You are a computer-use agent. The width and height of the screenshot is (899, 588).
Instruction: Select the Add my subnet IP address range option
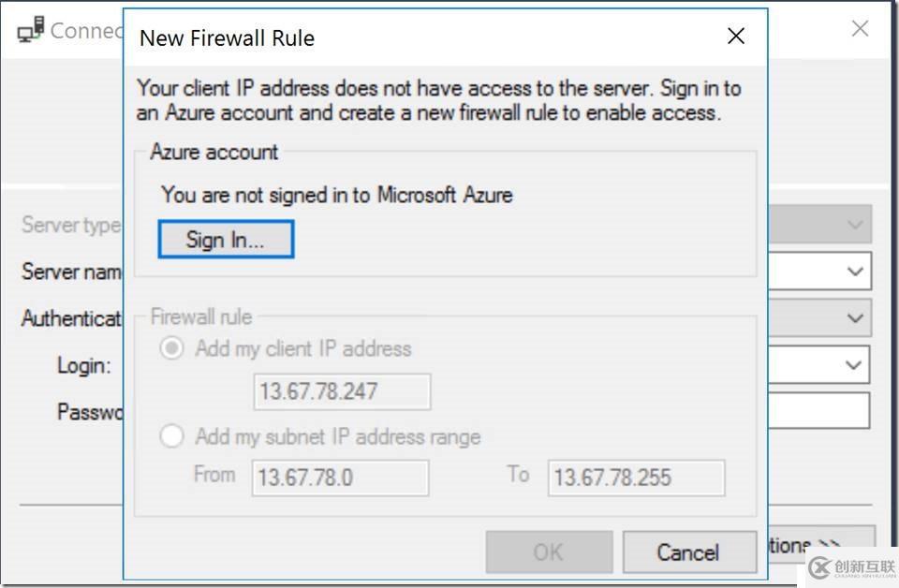click(x=171, y=435)
